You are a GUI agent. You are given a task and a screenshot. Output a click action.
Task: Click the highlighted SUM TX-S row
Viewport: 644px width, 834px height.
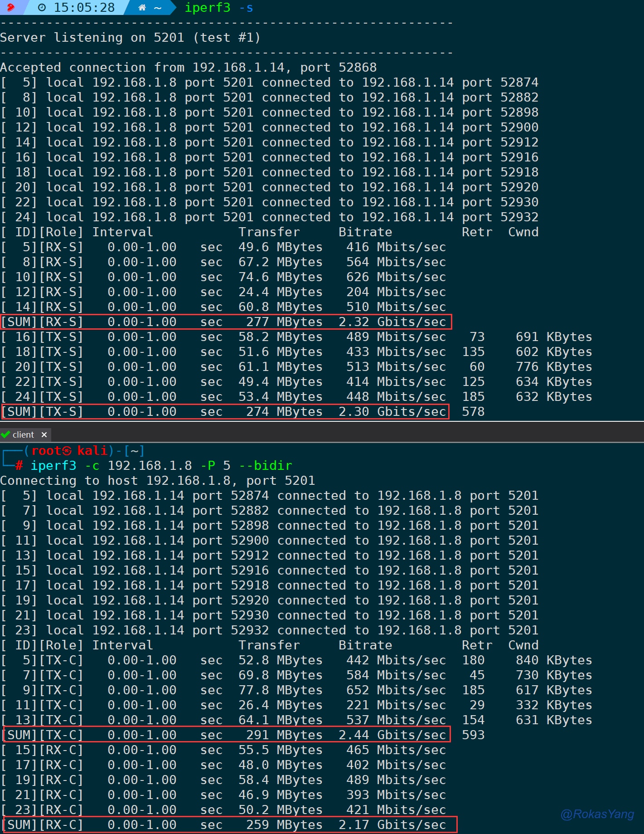pyautogui.click(x=226, y=412)
